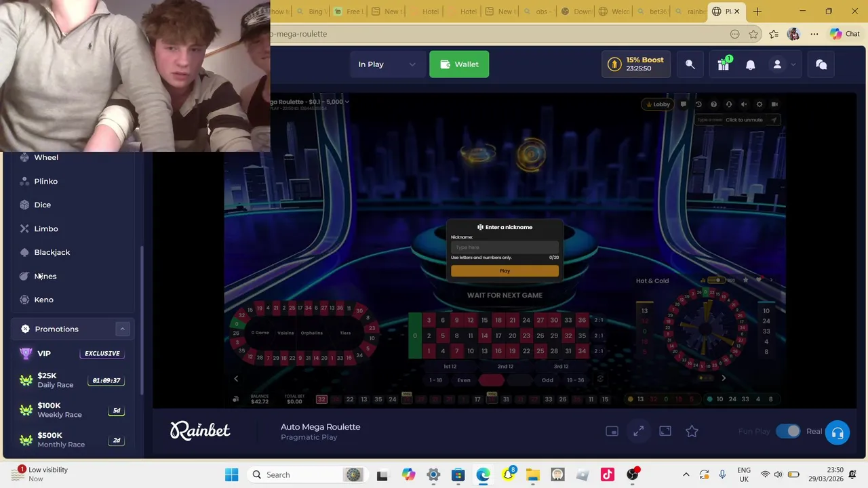Open in-game support headset icon
The width and height of the screenshot is (868, 488).
729,104
